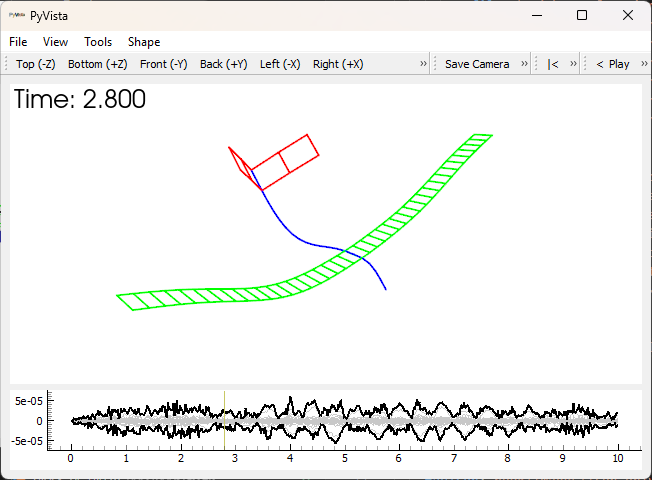This screenshot has height=480, width=652.
Task: Open the Tools menu
Action: (x=98, y=42)
